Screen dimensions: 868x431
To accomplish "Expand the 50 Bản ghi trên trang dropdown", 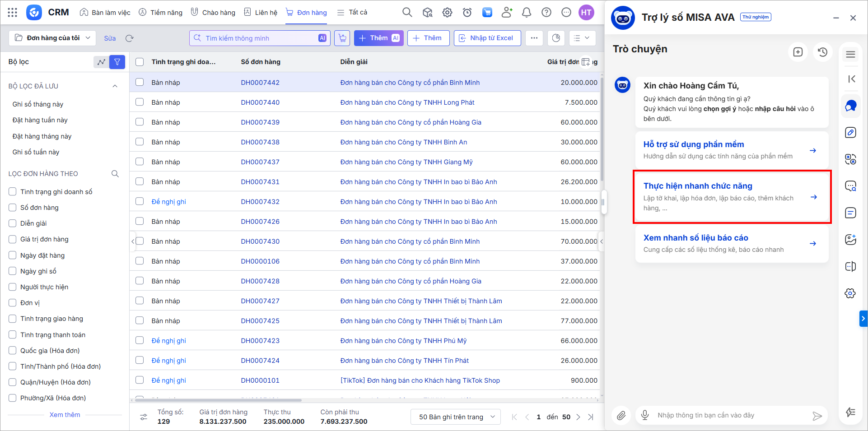I will point(456,417).
